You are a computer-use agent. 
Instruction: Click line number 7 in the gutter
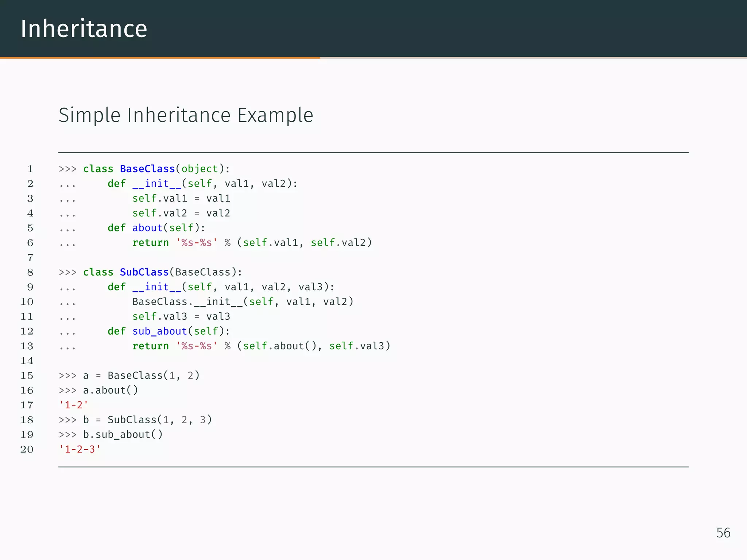(30, 258)
